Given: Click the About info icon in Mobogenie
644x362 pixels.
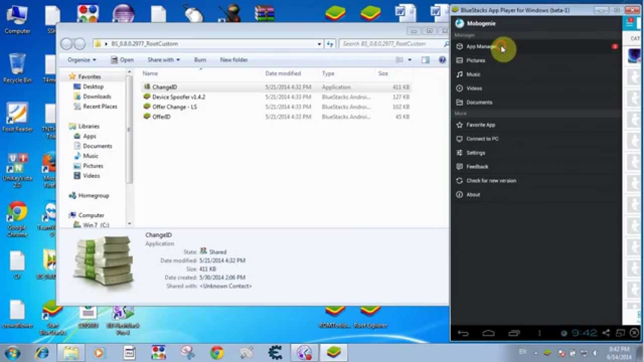Looking at the screenshot, I should click(459, 195).
